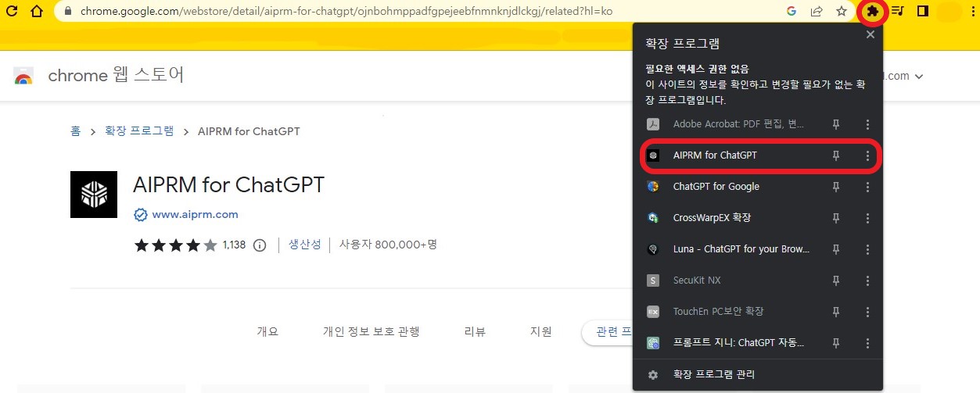
Task: Open more options for AIPRM for ChatGPT
Action: pos(867,155)
